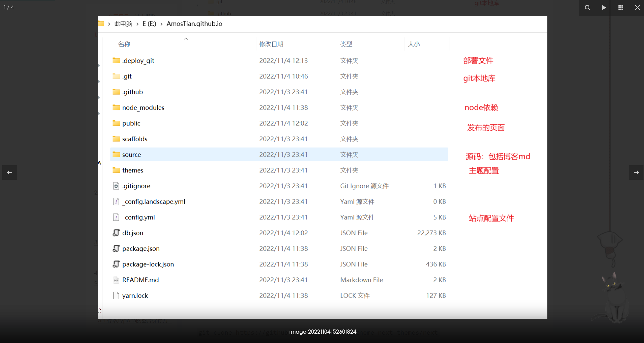The image size is (644, 343).
Task: Select the .deploy_git file name
Action: 138,61
